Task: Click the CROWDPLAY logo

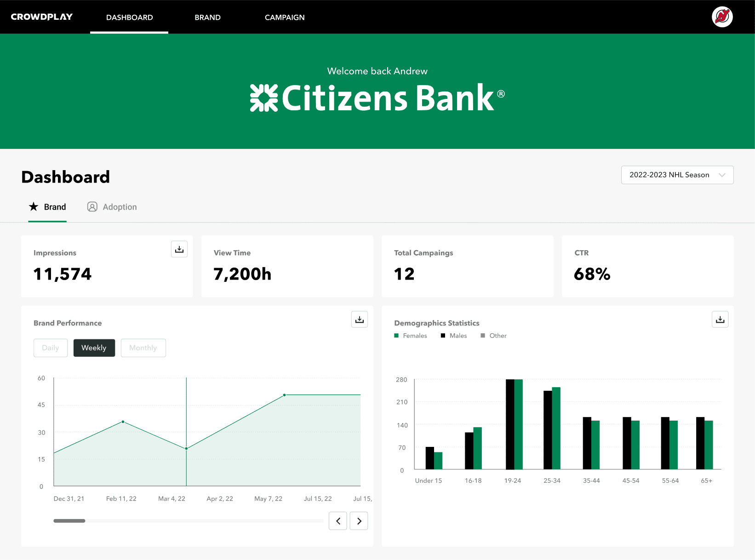Action: (x=42, y=17)
